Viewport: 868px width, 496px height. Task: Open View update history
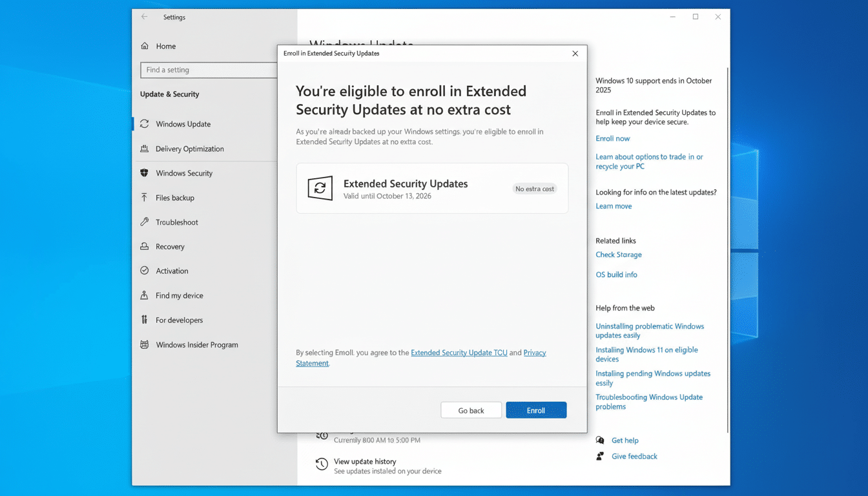pyautogui.click(x=366, y=461)
